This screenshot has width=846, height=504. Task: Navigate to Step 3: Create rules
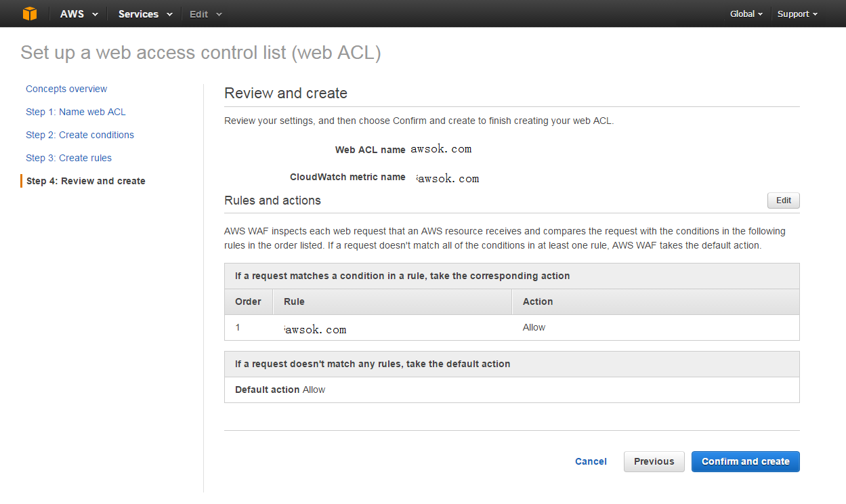coord(68,158)
